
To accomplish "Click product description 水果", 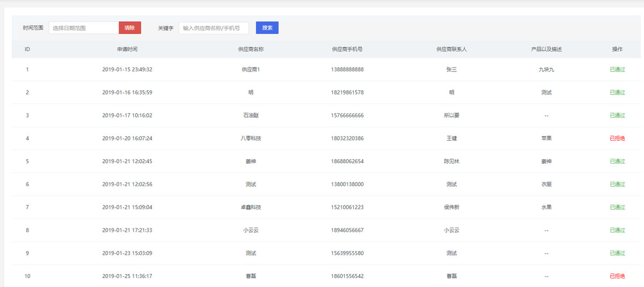I will click(546, 208).
